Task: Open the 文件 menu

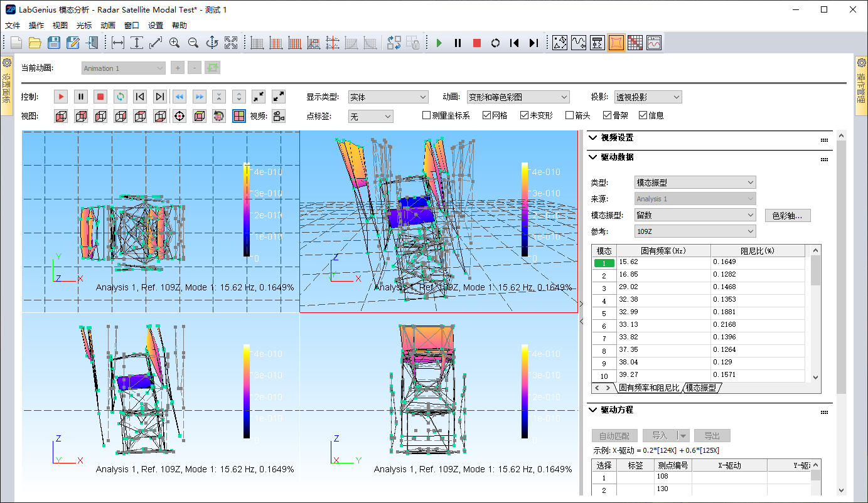Action: pos(13,26)
